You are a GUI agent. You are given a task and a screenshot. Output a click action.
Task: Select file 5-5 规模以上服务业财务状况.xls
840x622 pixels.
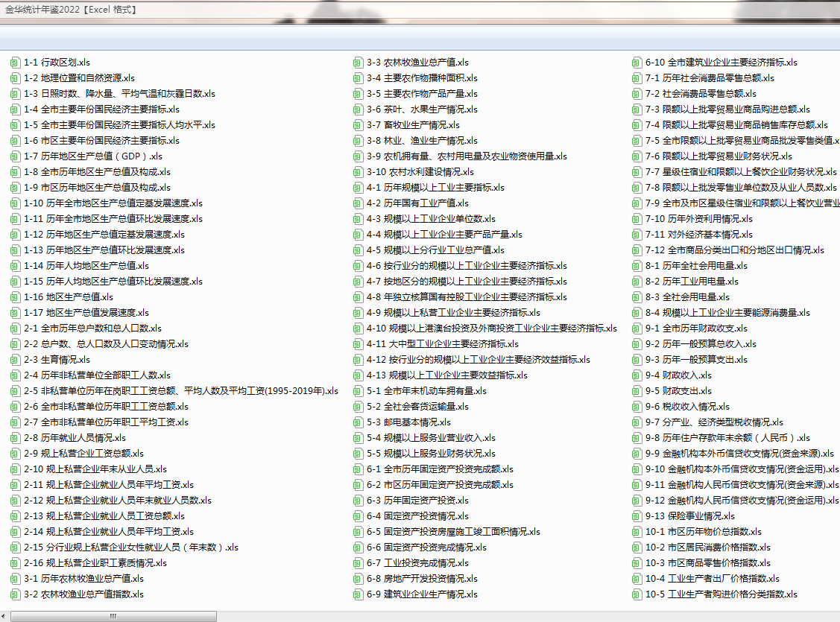(431, 454)
